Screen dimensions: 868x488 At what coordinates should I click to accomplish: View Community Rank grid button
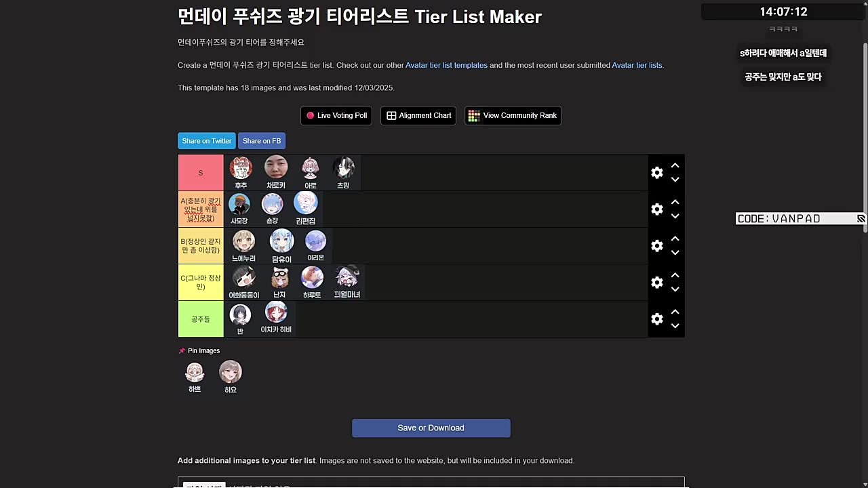click(513, 116)
